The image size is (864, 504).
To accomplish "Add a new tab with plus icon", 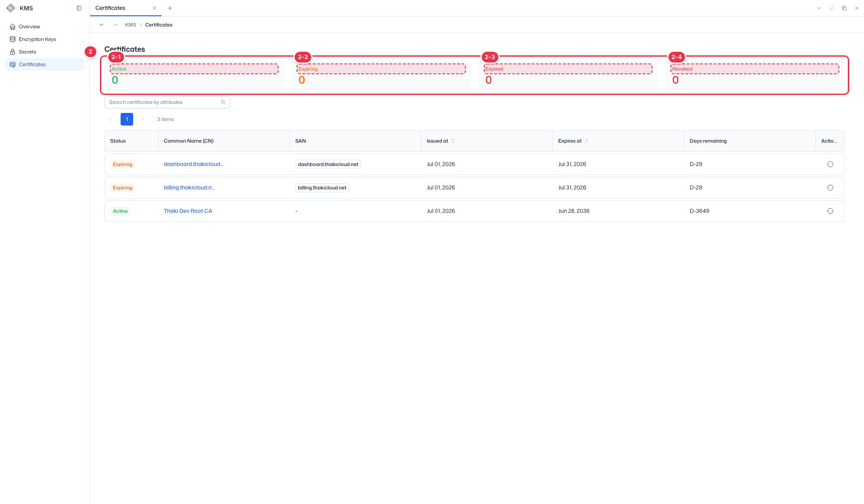I will [x=170, y=8].
